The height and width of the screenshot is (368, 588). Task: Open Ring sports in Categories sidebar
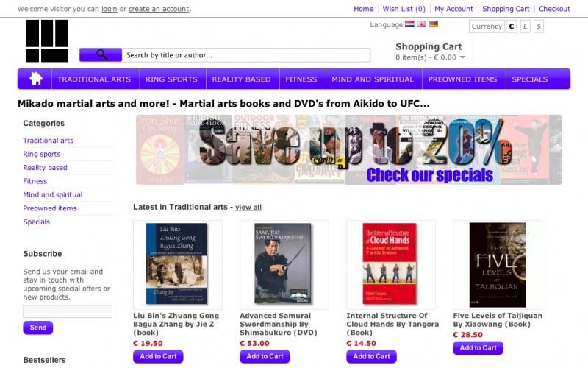42,154
